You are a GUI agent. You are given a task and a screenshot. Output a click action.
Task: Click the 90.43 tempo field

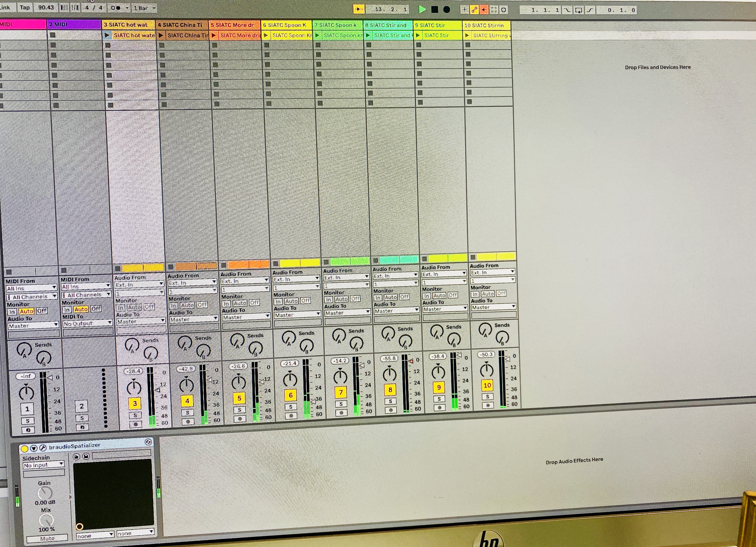pyautogui.click(x=46, y=7)
